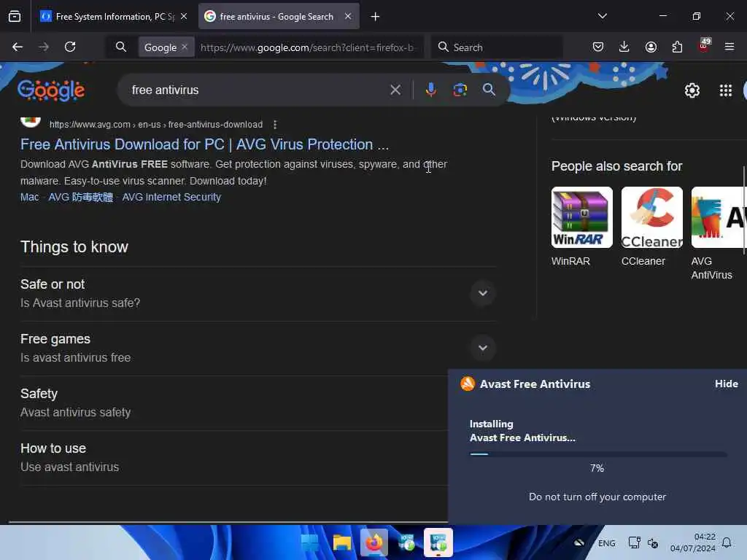Click the CCleaner text label
The image size is (747, 560).
(x=643, y=262)
